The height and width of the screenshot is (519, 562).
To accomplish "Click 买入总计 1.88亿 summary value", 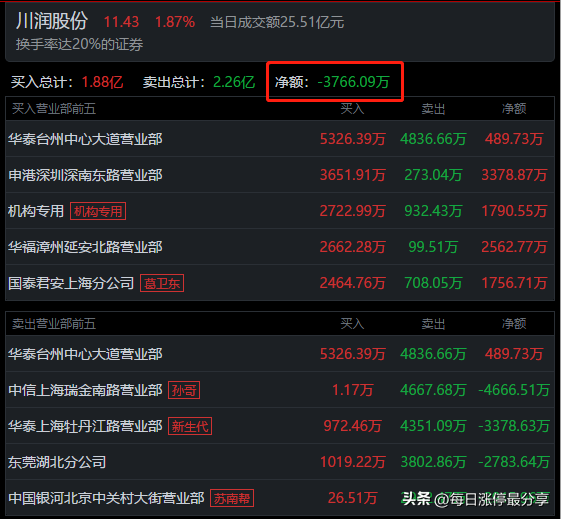I will coord(103,82).
